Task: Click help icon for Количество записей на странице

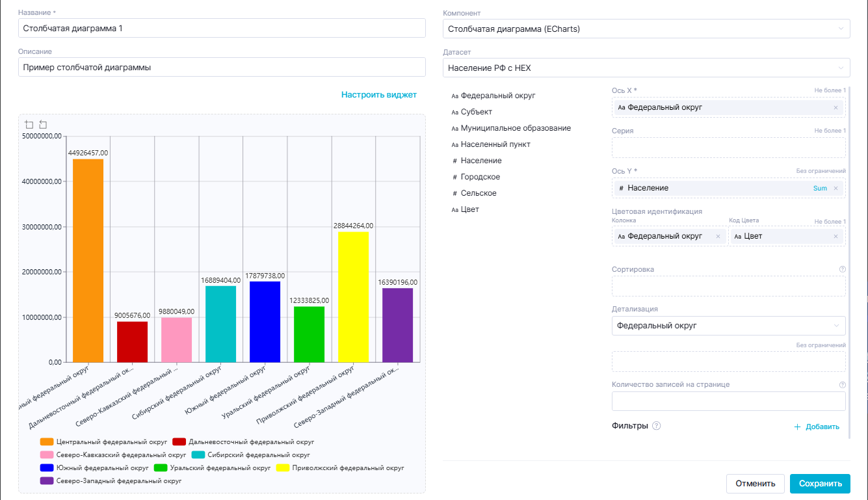Action: pos(843,384)
